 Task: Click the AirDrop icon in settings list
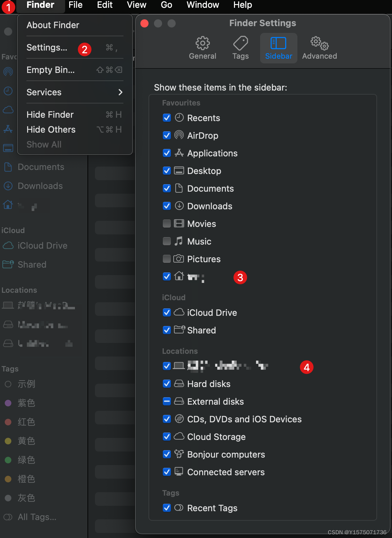point(179,135)
